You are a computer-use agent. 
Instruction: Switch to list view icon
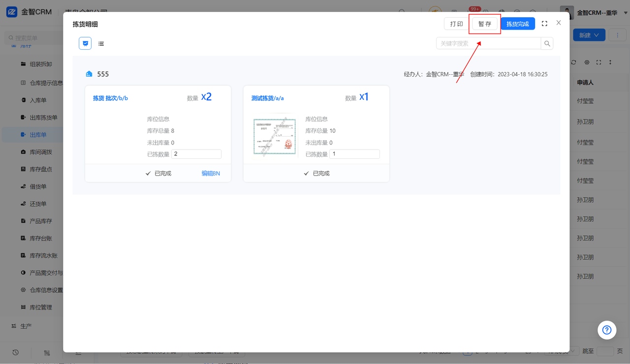[x=101, y=43]
